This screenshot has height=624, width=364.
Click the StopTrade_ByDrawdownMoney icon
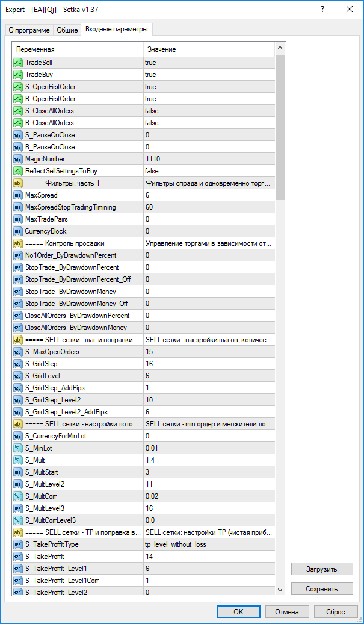(x=18, y=292)
